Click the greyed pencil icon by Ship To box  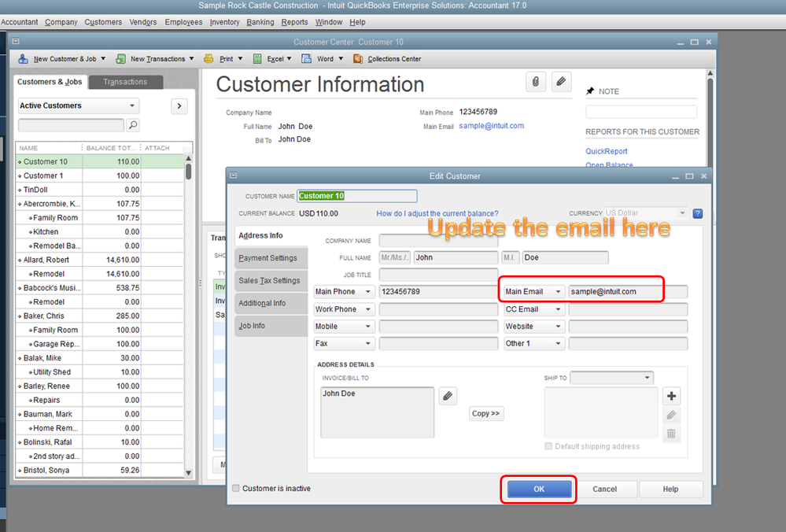pos(671,416)
